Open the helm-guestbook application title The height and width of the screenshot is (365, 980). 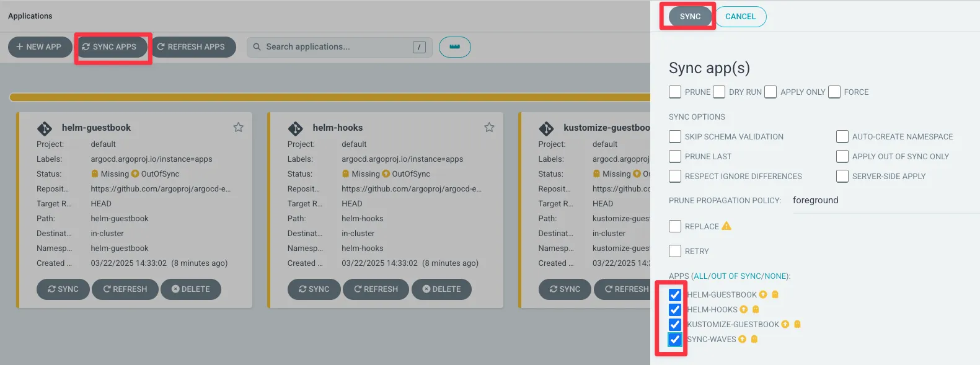click(x=96, y=128)
